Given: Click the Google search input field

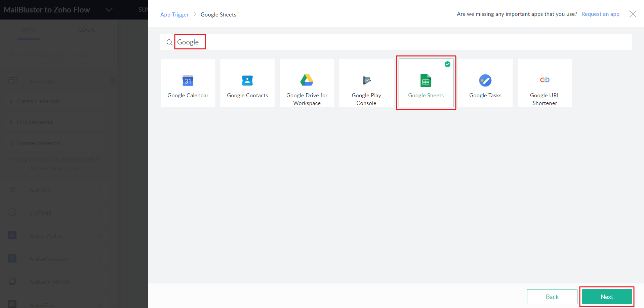Looking at the screenshot, I should click(x=403, y=42).
